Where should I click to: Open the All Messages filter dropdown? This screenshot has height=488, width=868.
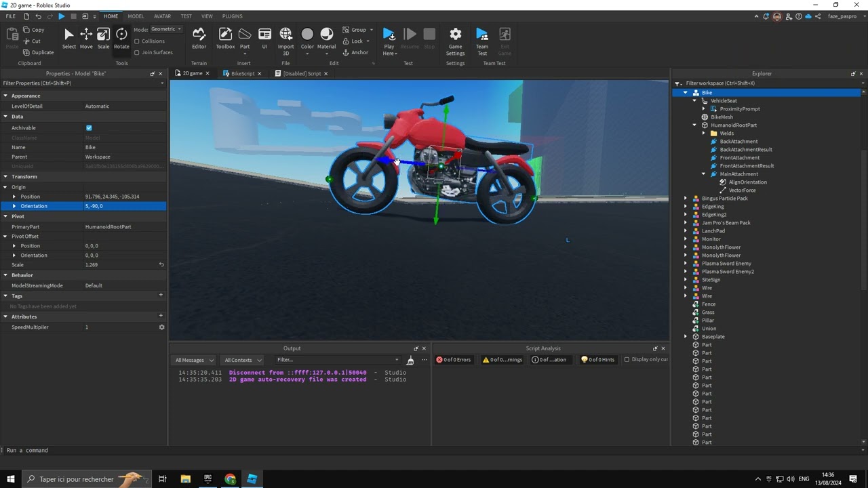[x=194, y=360]
